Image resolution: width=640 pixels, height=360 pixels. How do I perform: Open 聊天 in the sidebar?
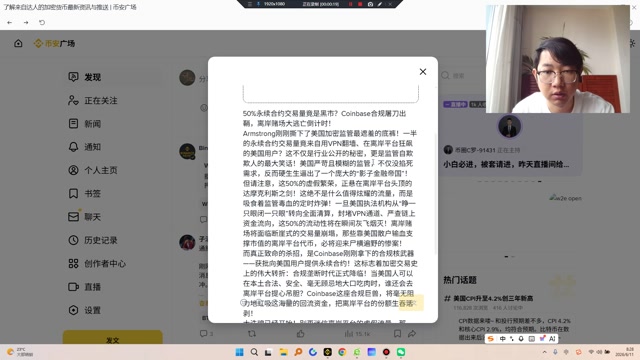pos(114,217)
